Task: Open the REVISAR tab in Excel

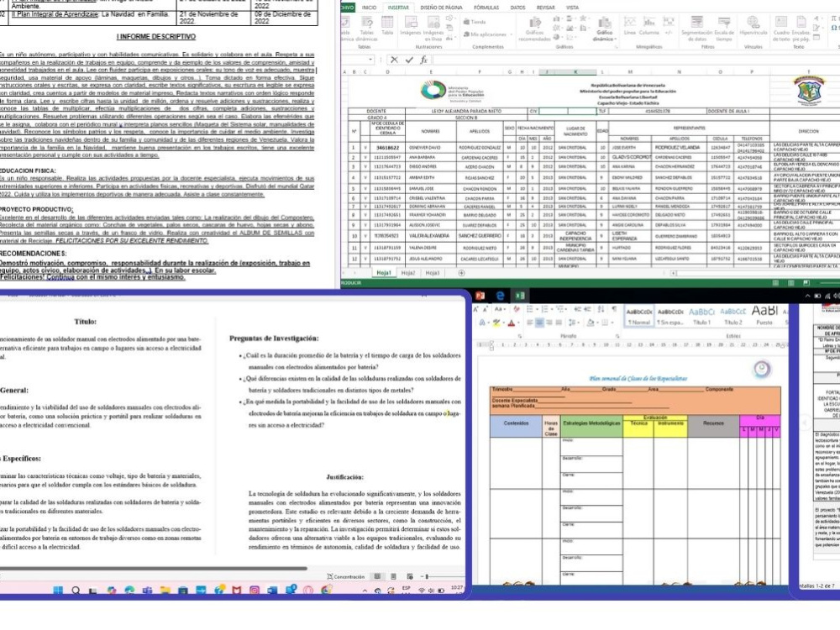Action: [x=545, y=8]
